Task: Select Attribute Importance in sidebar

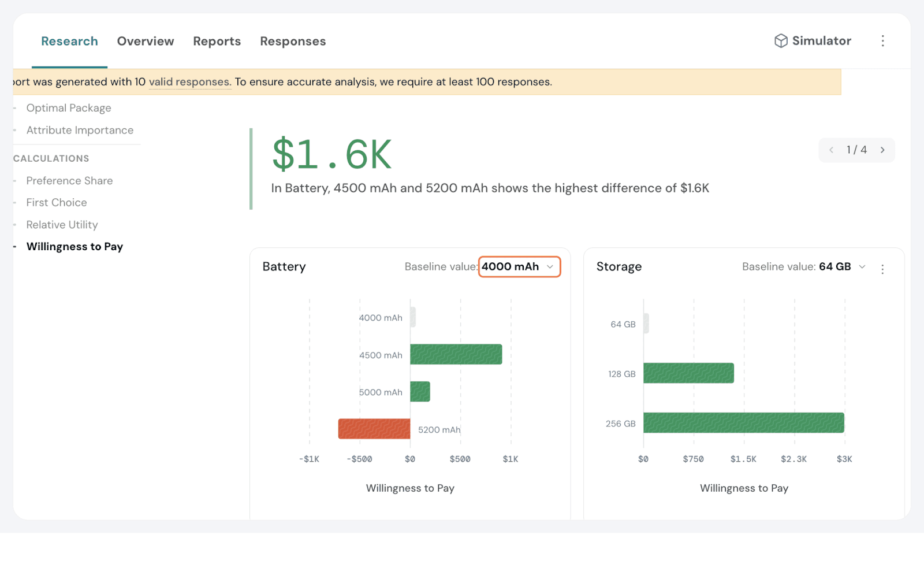Action: [x=80, y=131]
